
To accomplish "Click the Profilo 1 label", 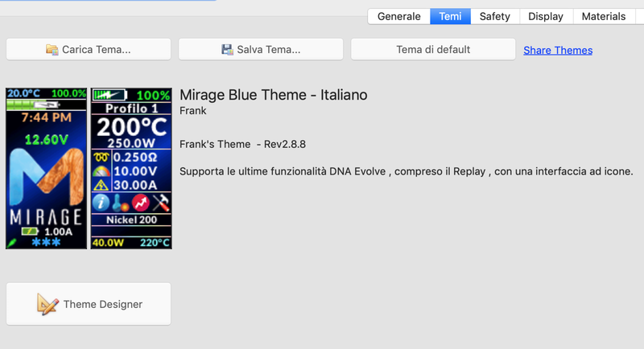I will click(131, 109).
